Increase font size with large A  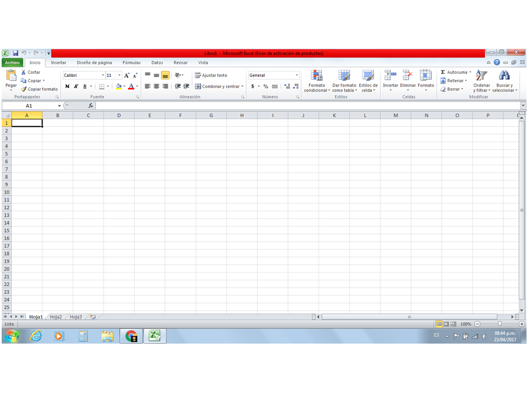(x=126, y=75)
